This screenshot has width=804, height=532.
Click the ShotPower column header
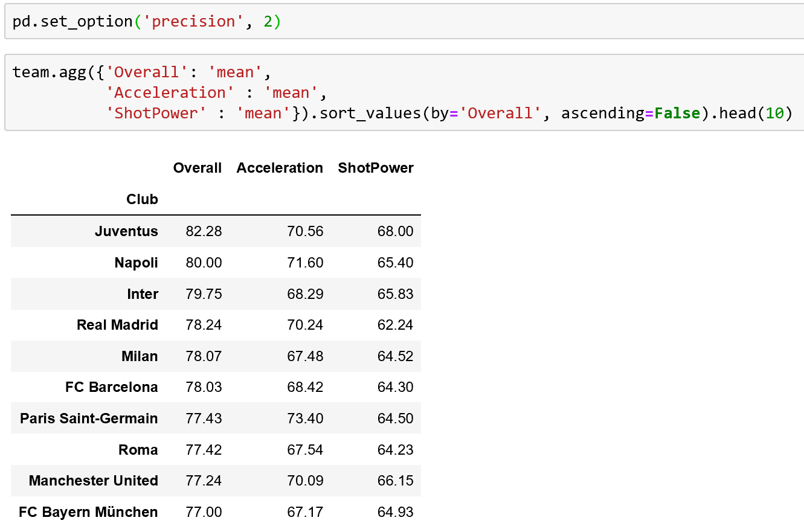tap(375, 168)
